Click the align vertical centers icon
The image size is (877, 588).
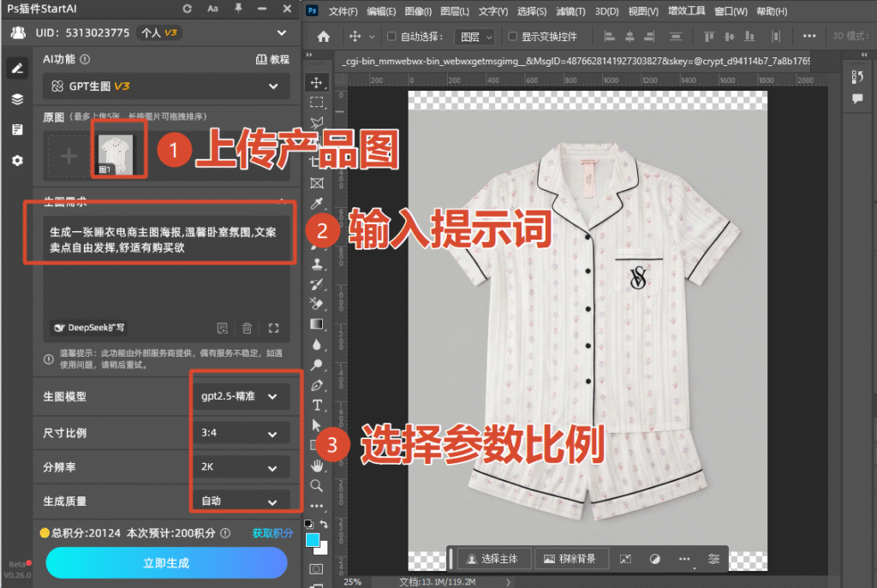[730, 36]
